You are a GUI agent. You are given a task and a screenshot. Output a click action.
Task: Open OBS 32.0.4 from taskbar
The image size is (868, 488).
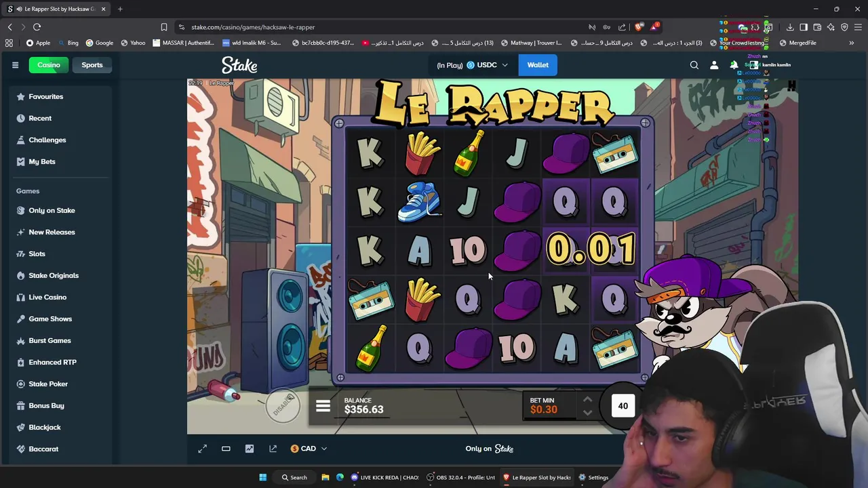pos(461,477)
